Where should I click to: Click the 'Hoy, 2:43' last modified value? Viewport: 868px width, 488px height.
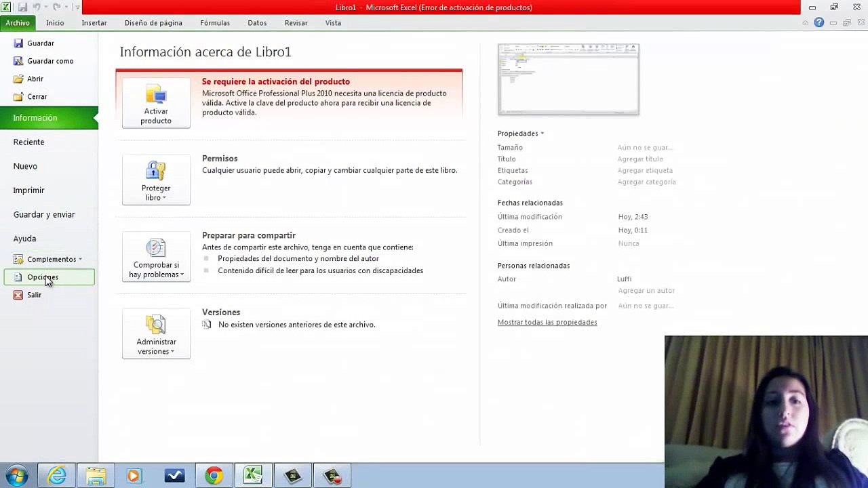[633, 217]
